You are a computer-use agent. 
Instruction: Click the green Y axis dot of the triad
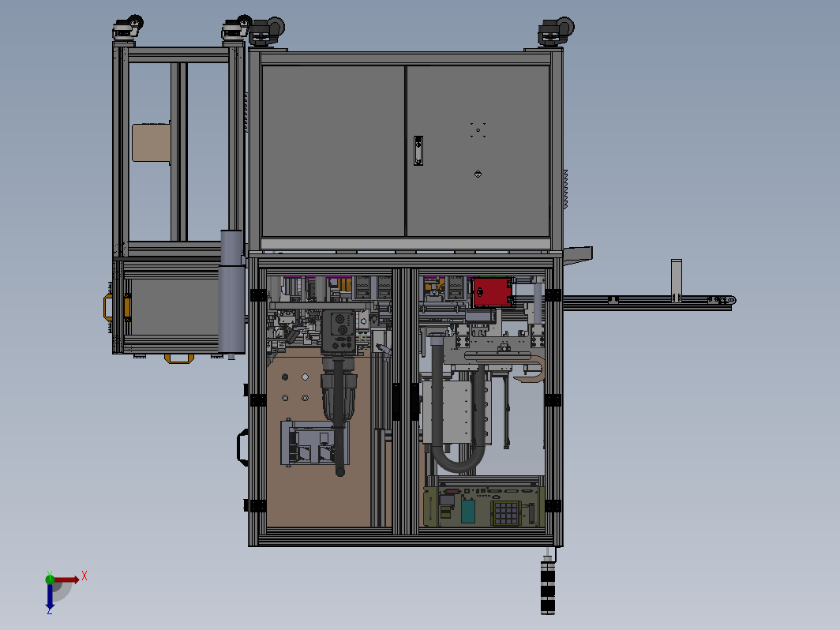[x=50, y=579]
